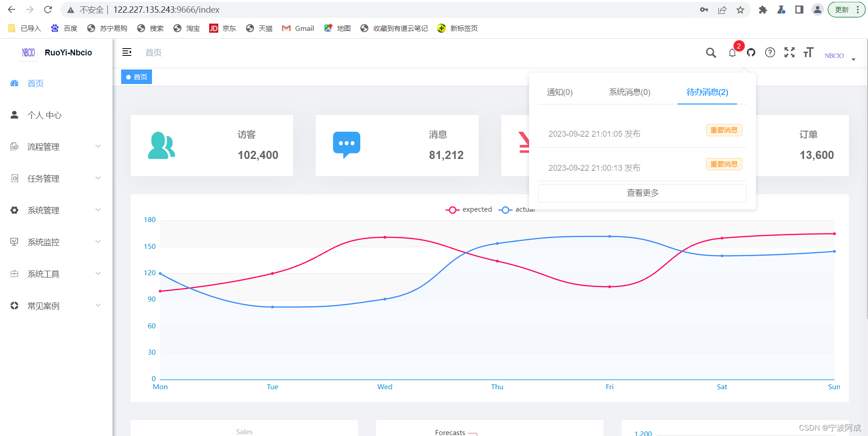
Task: Expand the 流程管理 sidebar menu
Action: [x=56, y=147]
